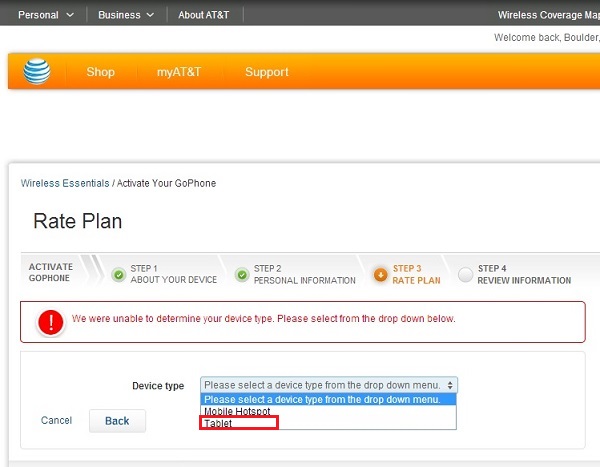Click the 'Rate Plan' page heading
Image resolution: width=600 pixels, height=467 pixels.
coord(78,221)
